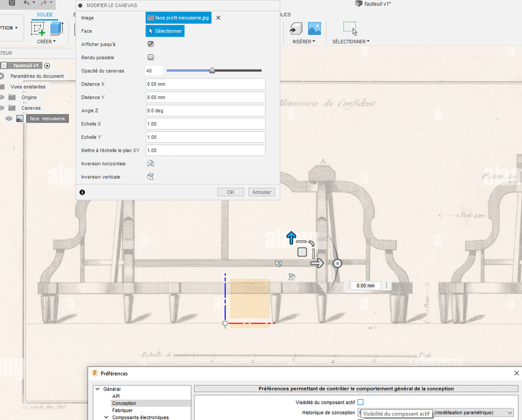Activate the selection rectangle tool icon
The height and width of the screenshot is (420, 522).
[350, 28]
